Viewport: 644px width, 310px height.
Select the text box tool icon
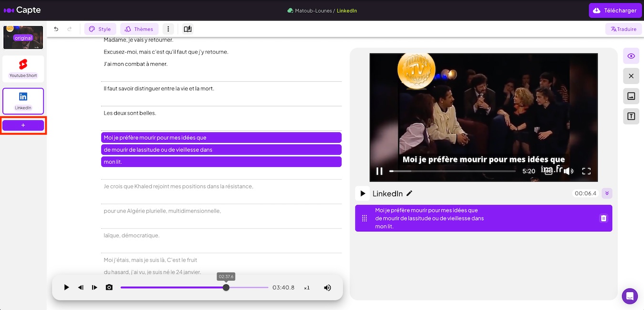click(x=631, y=116)
